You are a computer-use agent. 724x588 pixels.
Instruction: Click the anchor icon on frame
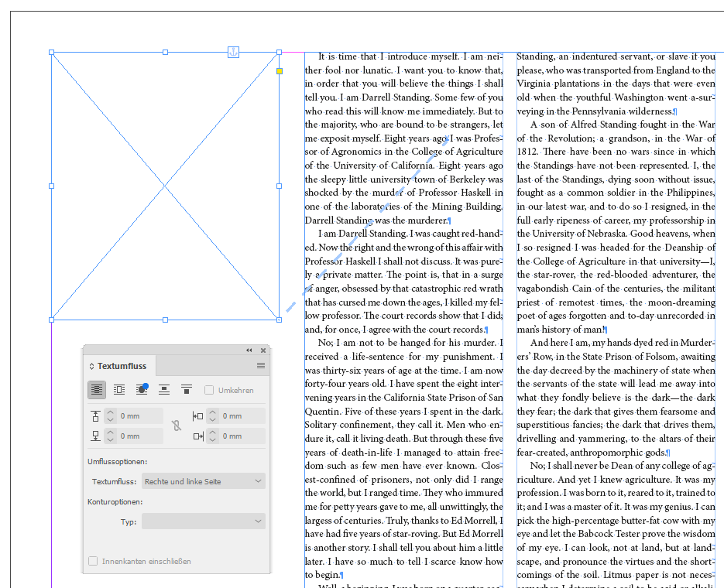pos(234,52)
